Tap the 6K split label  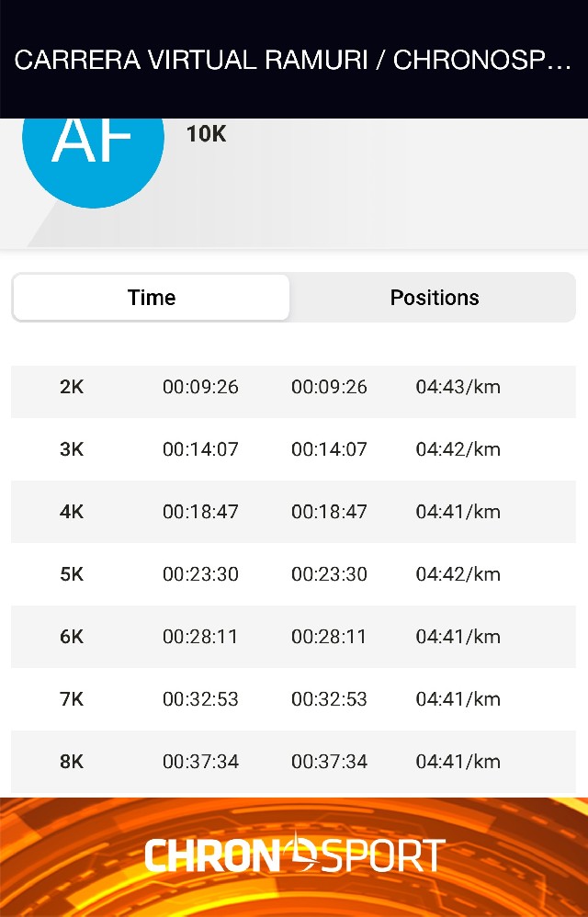(72, 637)
